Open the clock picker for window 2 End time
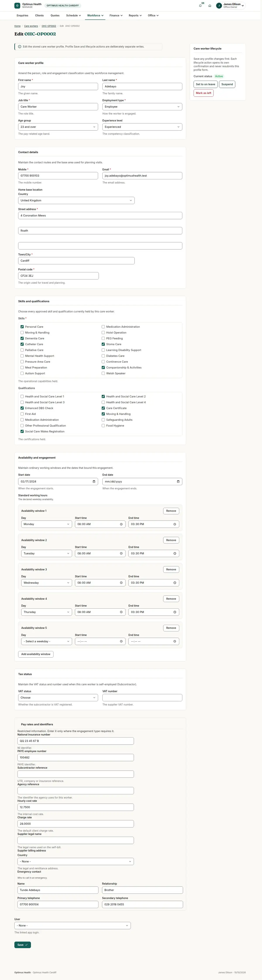The height and width of the screenshot is (980, 262). click(174, 554)
